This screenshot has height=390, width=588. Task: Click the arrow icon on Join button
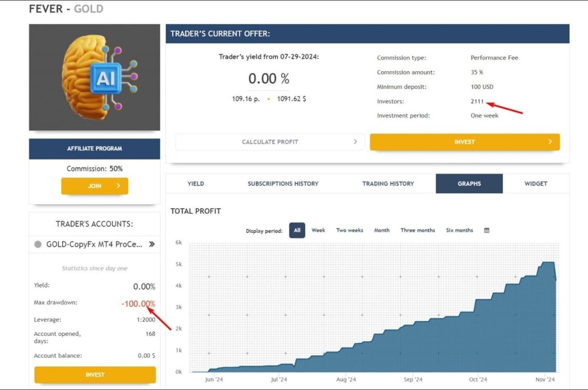[118, 186]
